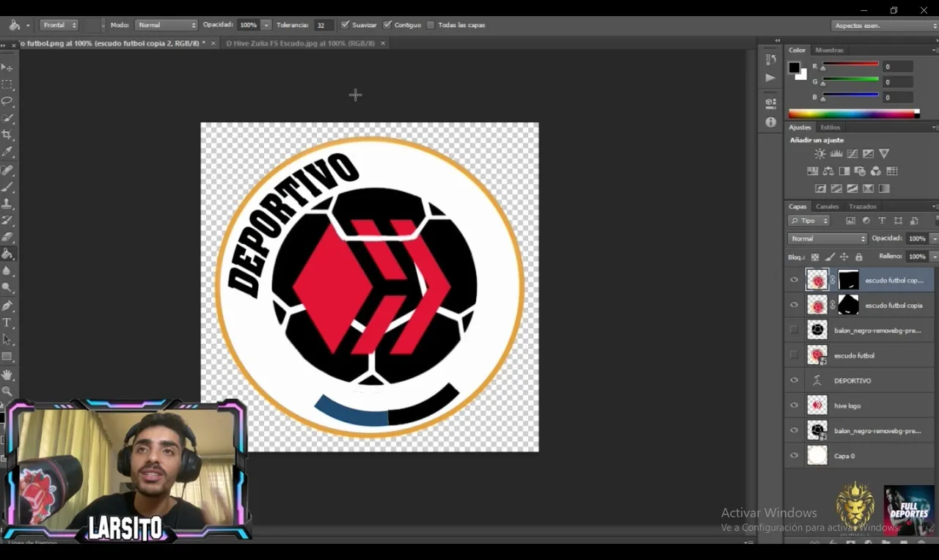Hide the escudo futbol copia layer
The height and width of the screenshot is (560, 939).
[794, 305]
